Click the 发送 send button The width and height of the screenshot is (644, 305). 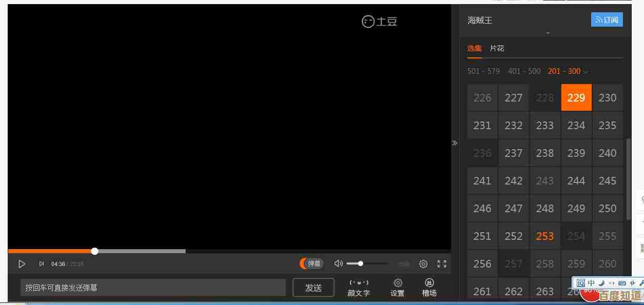click(x=313, y=288)
